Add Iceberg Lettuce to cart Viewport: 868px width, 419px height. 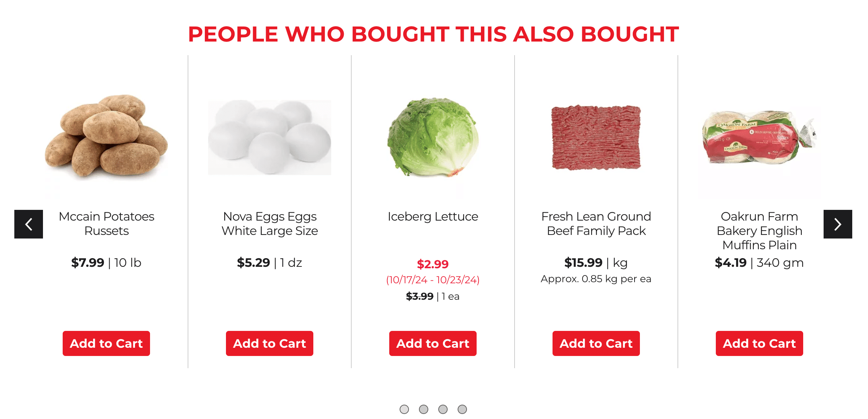tap(433, 343)
